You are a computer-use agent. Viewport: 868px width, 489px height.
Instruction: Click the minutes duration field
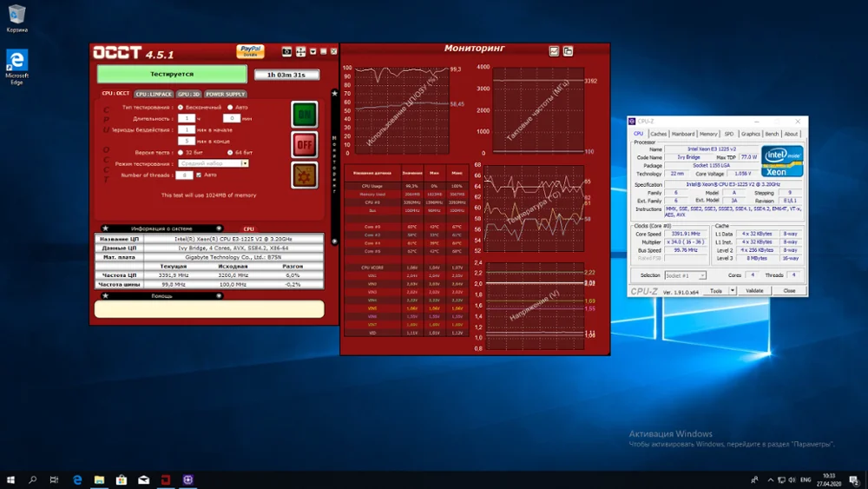232,118
